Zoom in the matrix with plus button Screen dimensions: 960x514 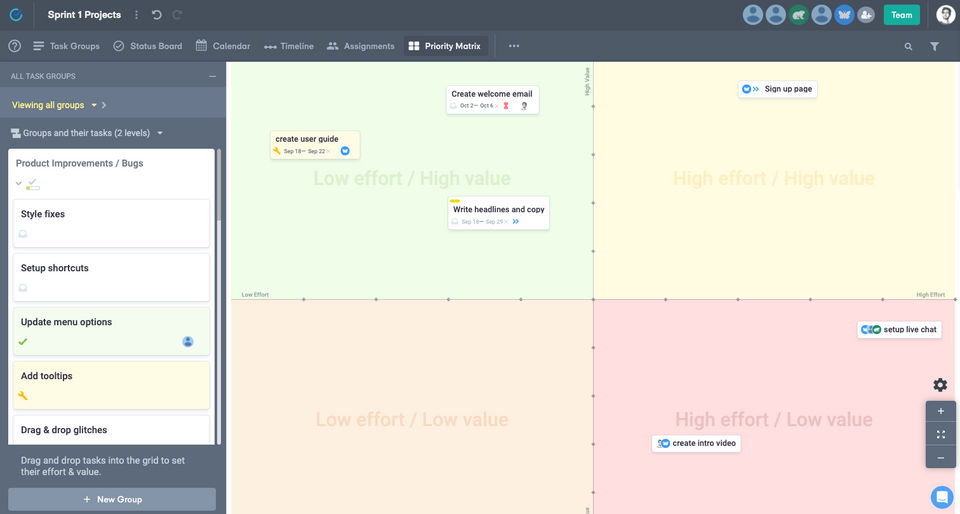click(x=940, y=411)
